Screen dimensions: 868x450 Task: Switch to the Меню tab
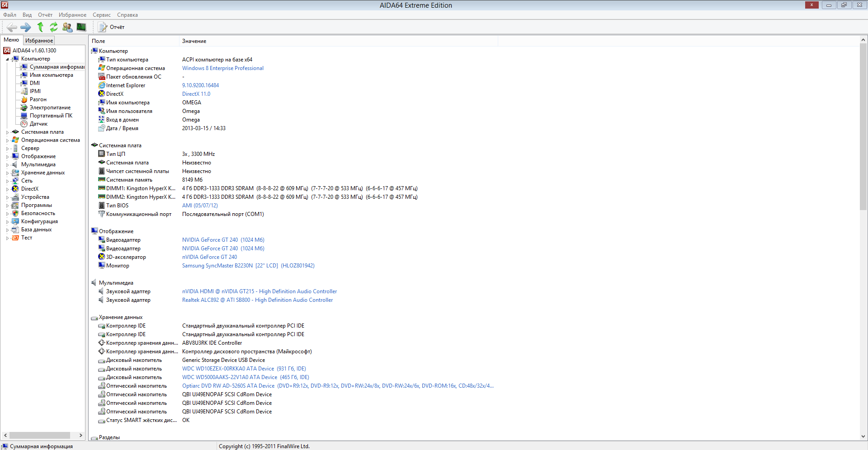click(x=11, y=40)
